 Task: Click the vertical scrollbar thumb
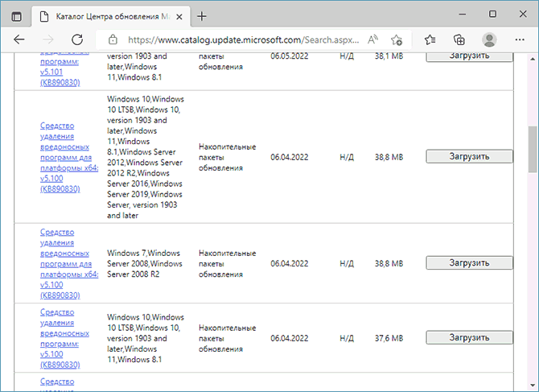[x=533, y=150]
